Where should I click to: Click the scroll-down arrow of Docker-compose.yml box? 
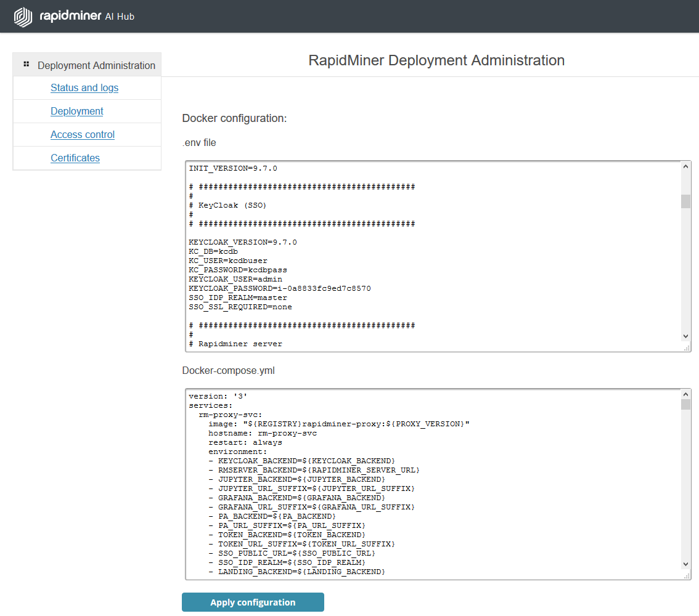pyautogui.click(x=685, y=564)
